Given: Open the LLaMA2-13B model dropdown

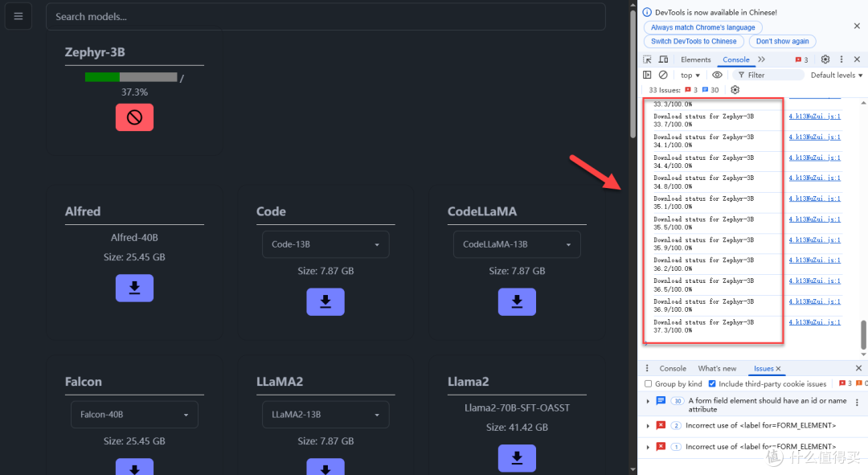Looking at the screenshot, I should click(325, 414).
